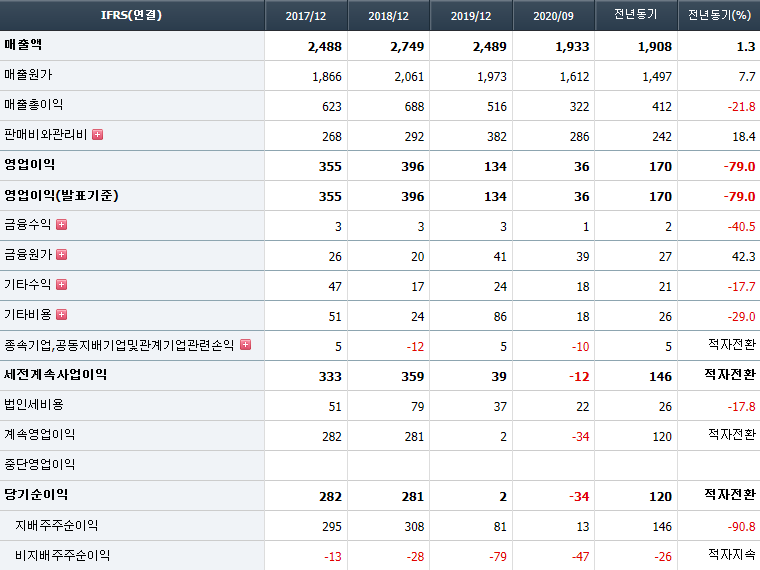Viewport: 760px width, 570px height.
Task: Expand 종속기업,공동지배기업및관계기업관련손익 row
Action: tap(246, 345)
